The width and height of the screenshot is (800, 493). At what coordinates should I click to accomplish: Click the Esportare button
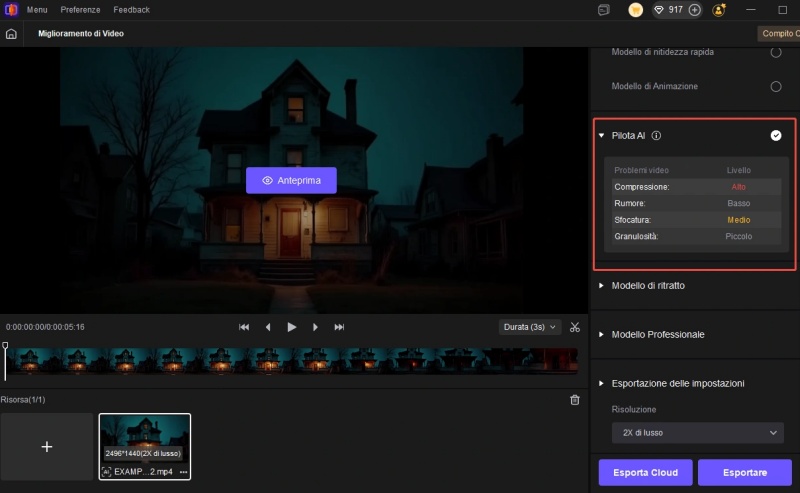pos(745,473)
